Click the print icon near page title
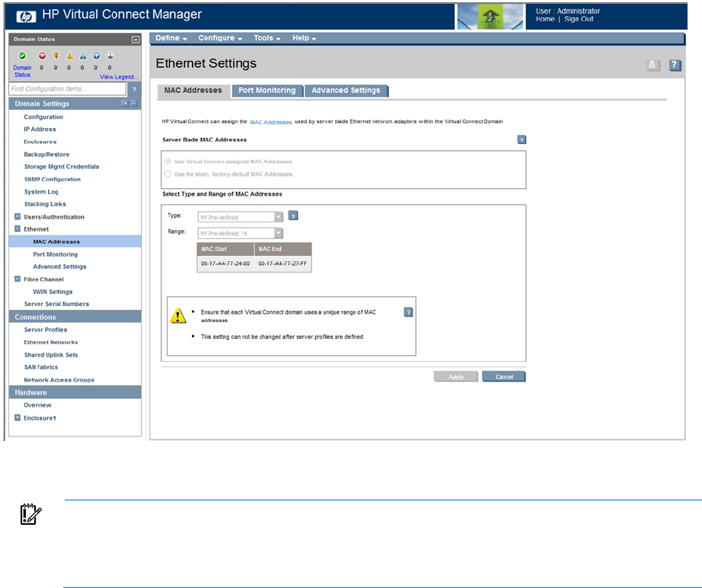Screen dimensions: 702x588 coord(653,66)
